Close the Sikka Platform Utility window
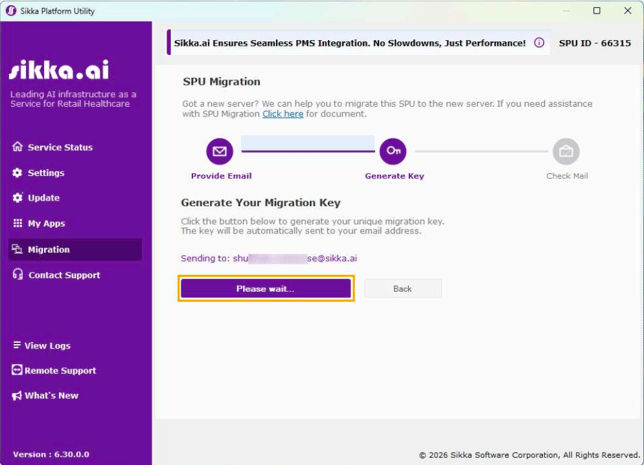 tap(628, 11)
